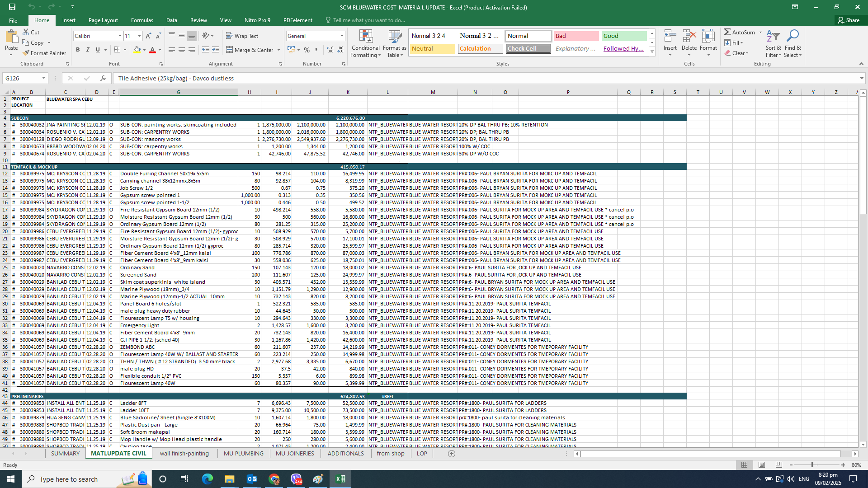This screenshot has height=488, width=868.
Task: Open the Fill Color swatch button
Action: click(137, 50)
